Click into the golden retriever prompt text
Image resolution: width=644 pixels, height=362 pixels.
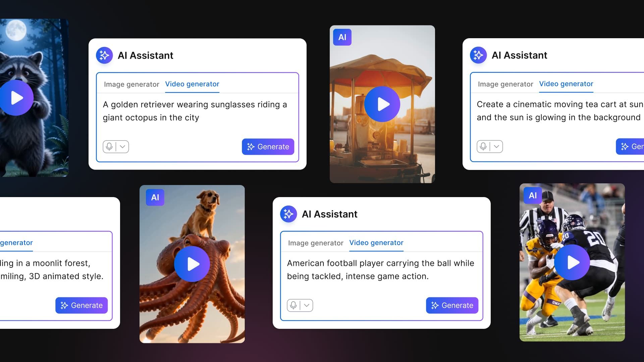click(x=195, y=111)
